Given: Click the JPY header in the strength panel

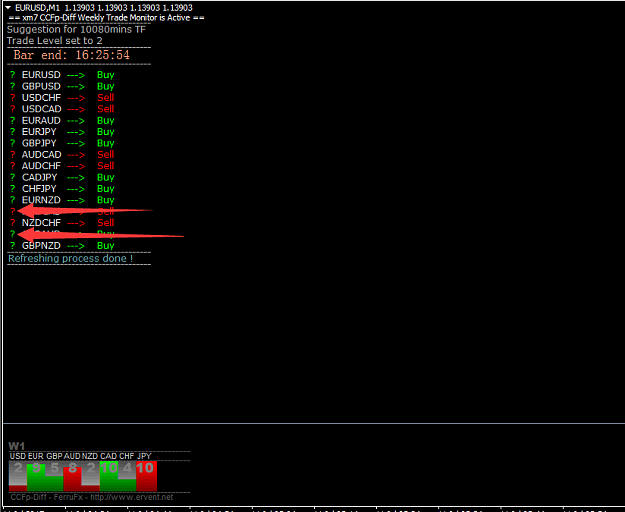Looking at the screenshot, I should (x=144, y=456).
